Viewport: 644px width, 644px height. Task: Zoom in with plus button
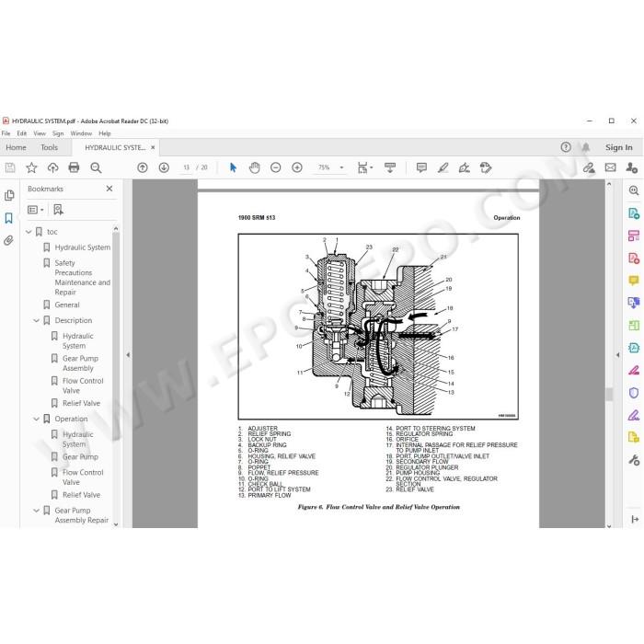pyautogui.click(x=297, y=167)
